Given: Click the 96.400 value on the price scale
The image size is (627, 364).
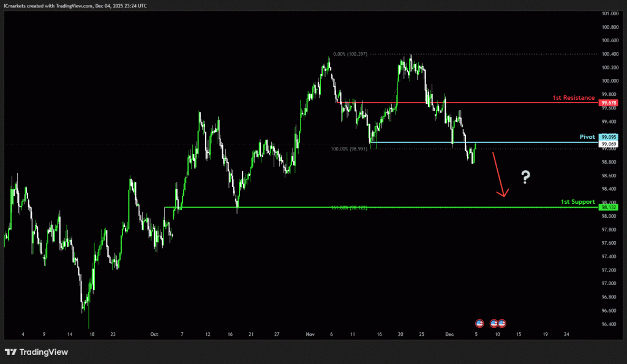Looking at the screenshot, I should [x=609, y=324].
